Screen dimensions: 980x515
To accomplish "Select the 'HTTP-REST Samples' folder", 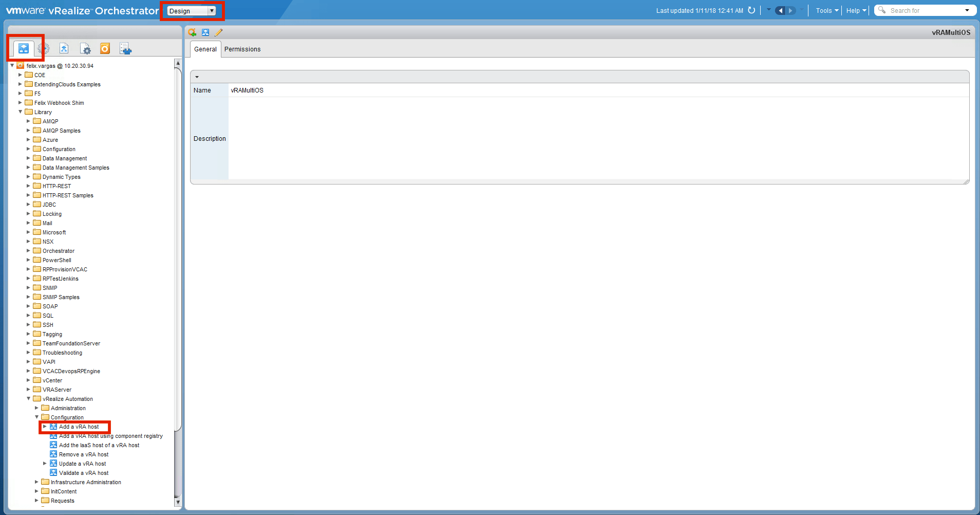I will 68,195.
